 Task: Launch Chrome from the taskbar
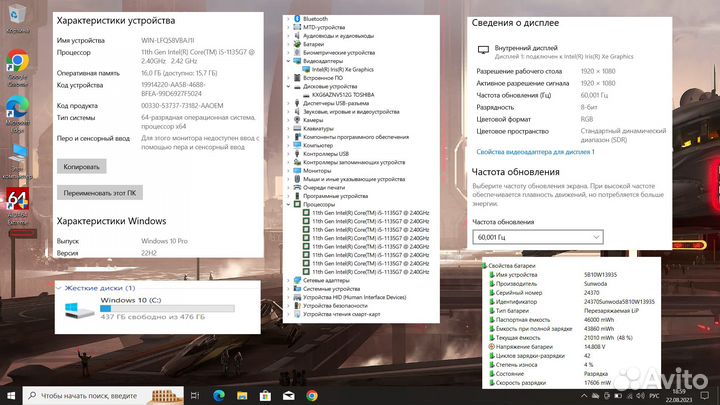[312, 395]
